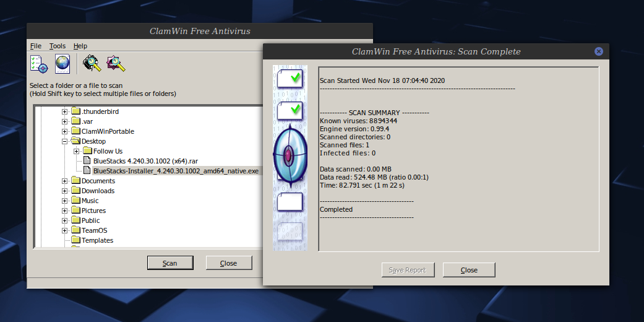Click the file icon of BlueStacks .rar
Image resolution: width=644 pixels, height=322 pixels.
(87, 160)
